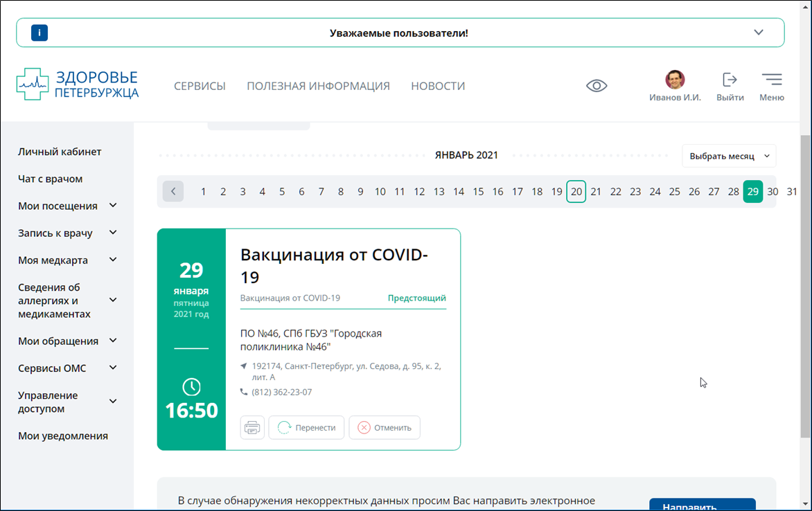This screenshot has height=511, width=812.
Task: Expand Мои посещения section
Action: (113, 206)
